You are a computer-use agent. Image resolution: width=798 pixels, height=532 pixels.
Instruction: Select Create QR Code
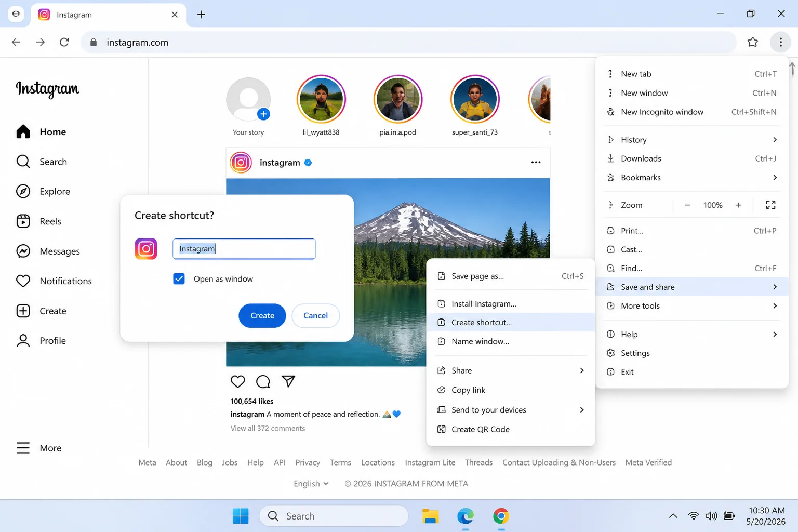(x=511, y=430)
